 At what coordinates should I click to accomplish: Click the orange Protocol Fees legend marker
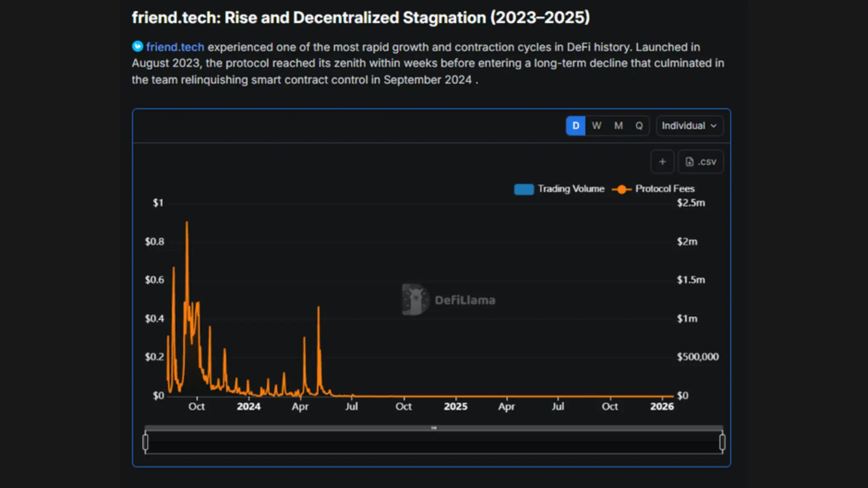621,189
